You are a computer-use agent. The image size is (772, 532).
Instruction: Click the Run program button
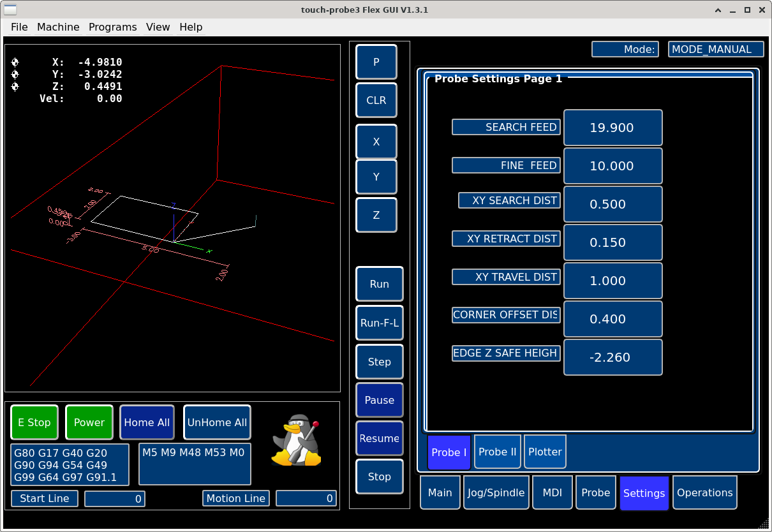[379, 284]
